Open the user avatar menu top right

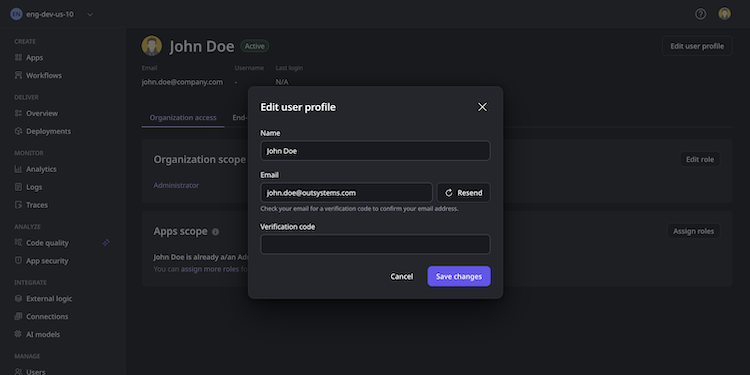(724, 14)
